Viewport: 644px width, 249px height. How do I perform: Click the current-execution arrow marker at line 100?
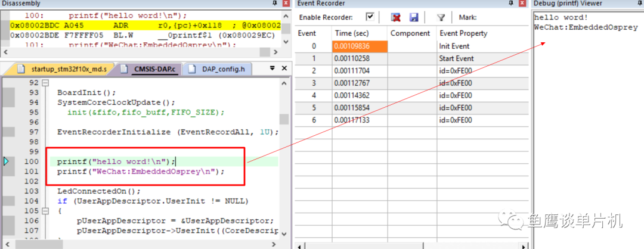[x=6, y=161]
